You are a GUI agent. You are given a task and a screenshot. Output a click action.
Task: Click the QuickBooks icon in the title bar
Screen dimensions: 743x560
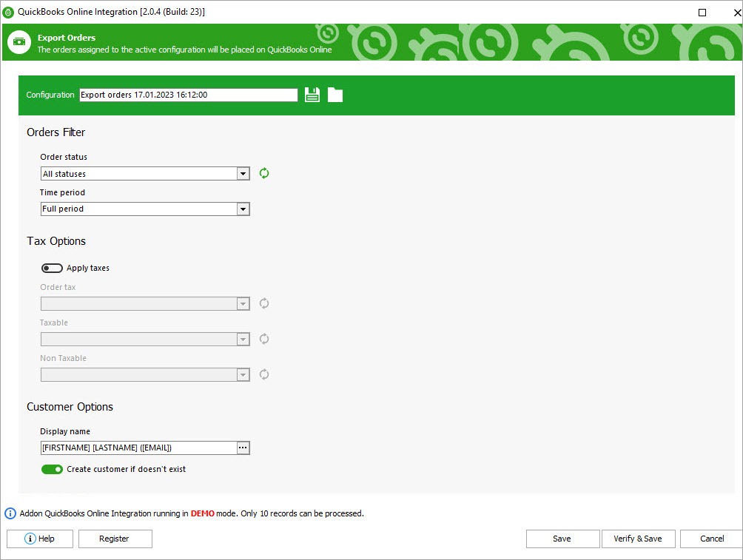pos(9,12)
